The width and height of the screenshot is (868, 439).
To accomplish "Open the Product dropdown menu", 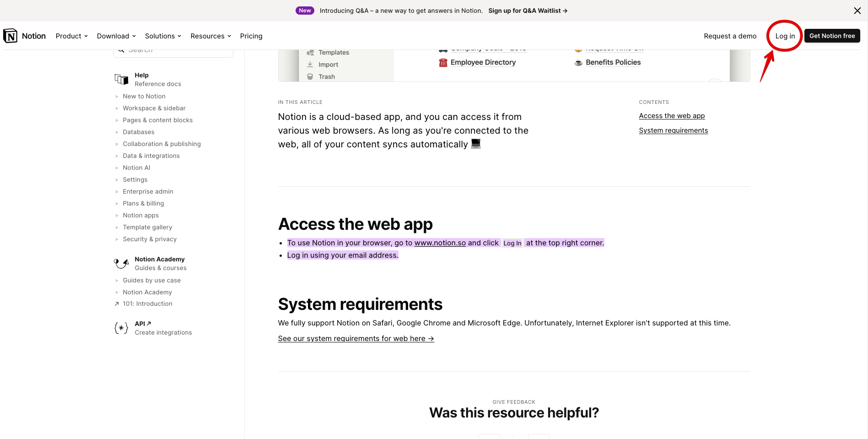I will (71, 36).
